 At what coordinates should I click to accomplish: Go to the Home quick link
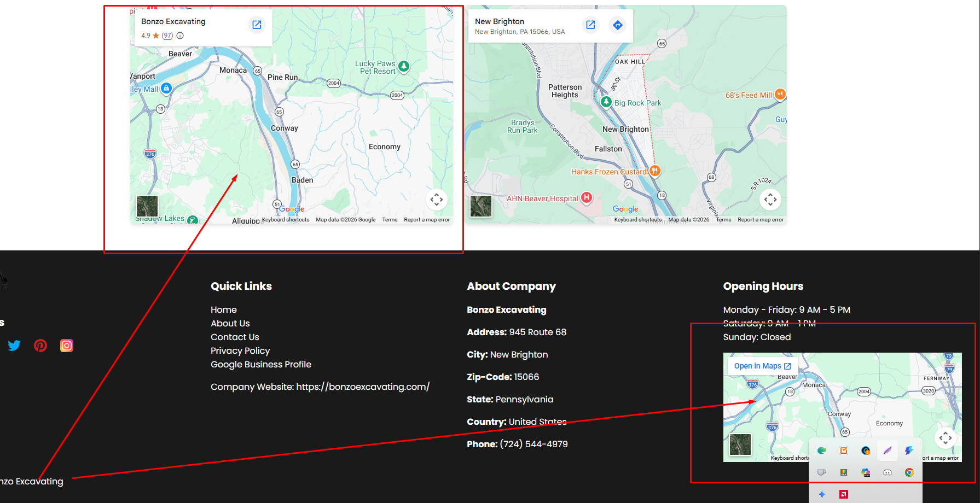pyautogui.click(x=224, y=309)
